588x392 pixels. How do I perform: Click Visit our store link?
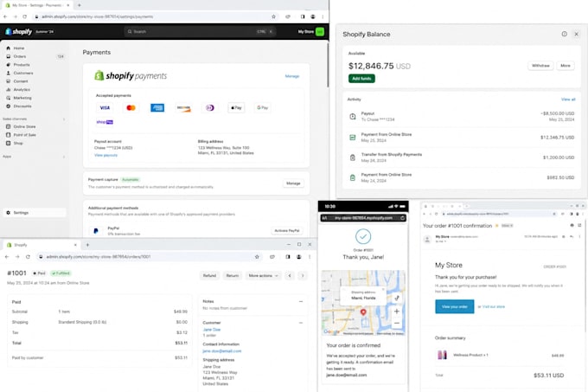pyautogui.click(x=493, y=306)
